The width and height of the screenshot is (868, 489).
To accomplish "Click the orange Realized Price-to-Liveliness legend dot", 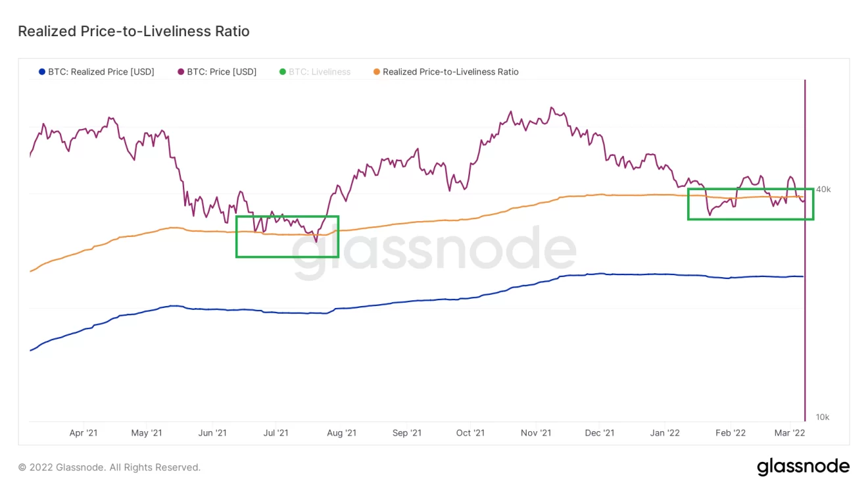I will [x=376, y=72].
